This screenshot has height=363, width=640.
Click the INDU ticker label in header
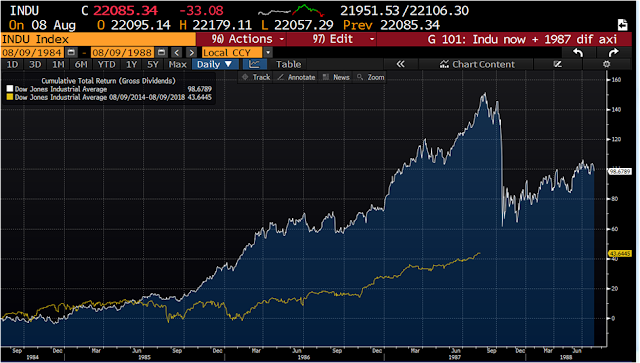pos(24,10)
